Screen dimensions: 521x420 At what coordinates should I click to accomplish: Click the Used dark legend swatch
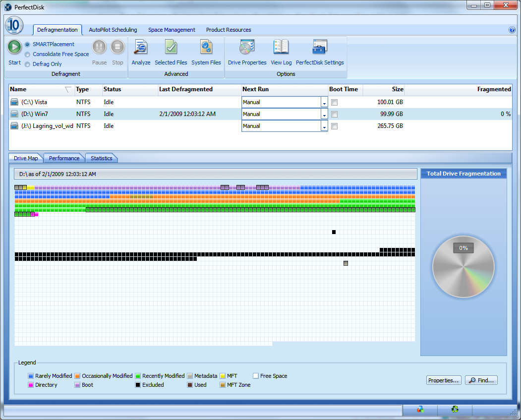coord(190,385)
